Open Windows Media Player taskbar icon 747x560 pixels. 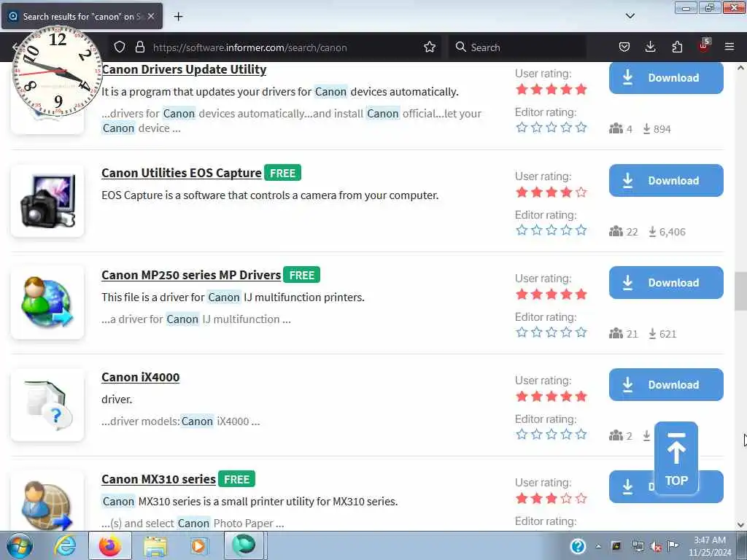pyautogui.click(x=198, y=546)
